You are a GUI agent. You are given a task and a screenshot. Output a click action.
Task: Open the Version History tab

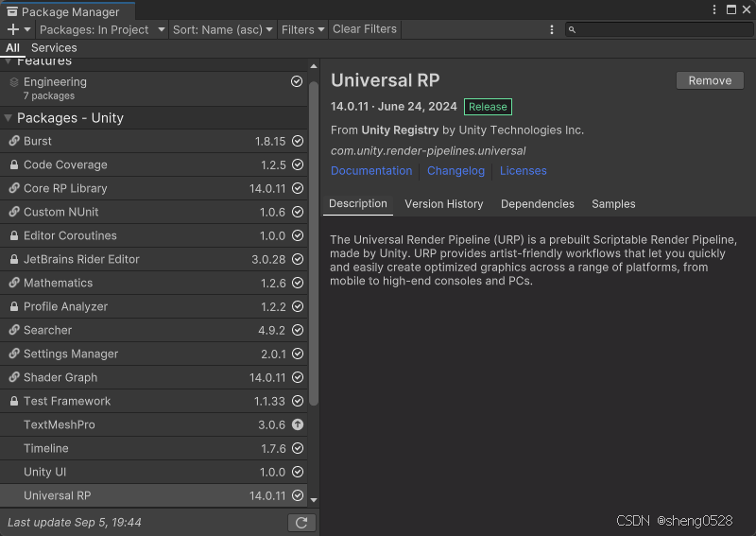443,204
